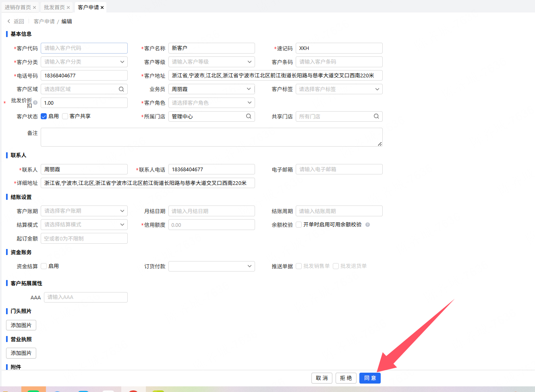Click 客户代码 input field

(x=84, y=48)
